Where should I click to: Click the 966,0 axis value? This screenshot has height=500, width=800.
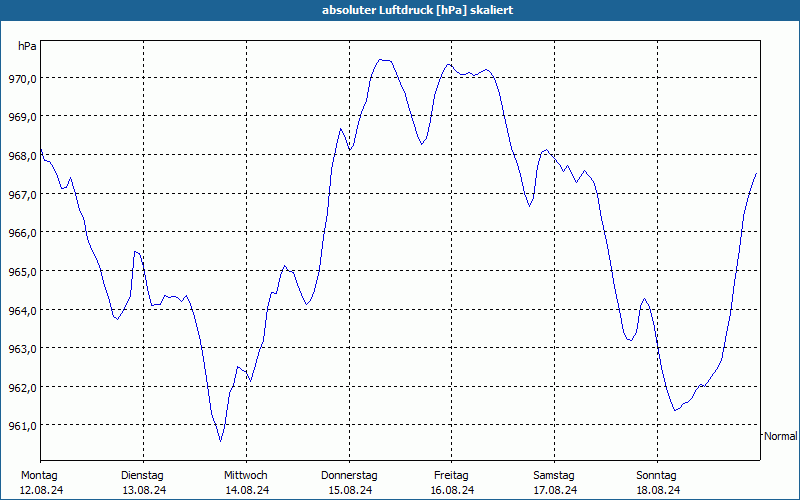tap(21, 233)
